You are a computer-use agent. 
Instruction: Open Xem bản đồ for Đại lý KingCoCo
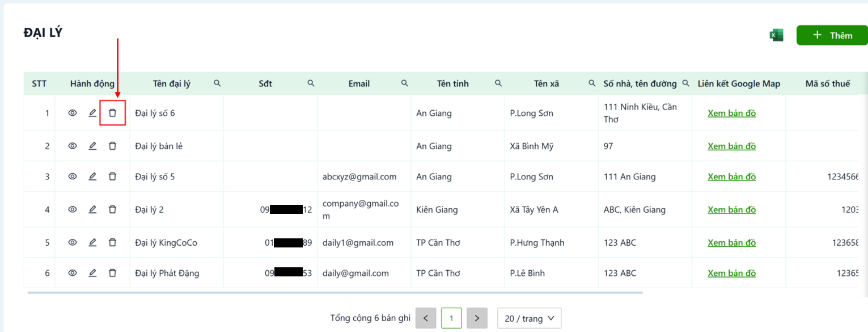tap(731, 242)
